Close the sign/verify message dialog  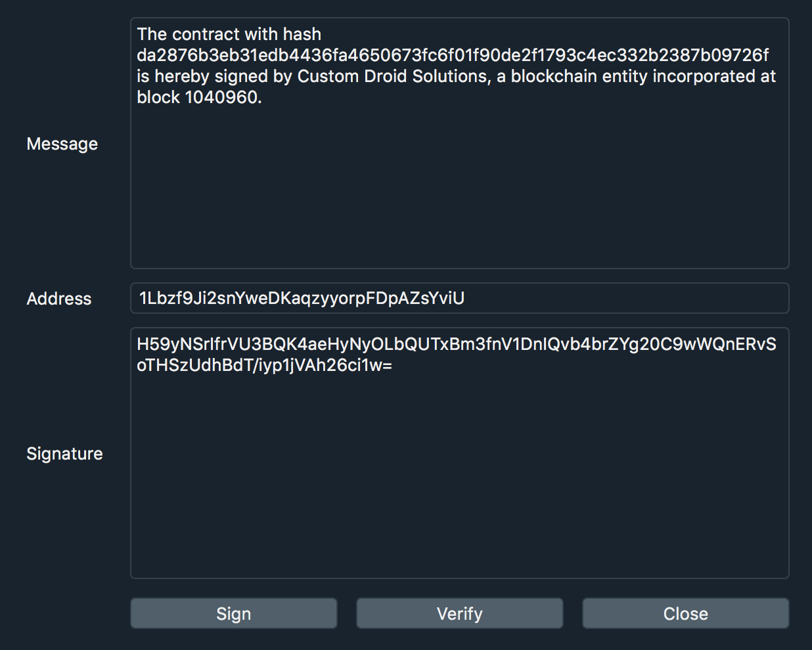click(x=685, y=613)
